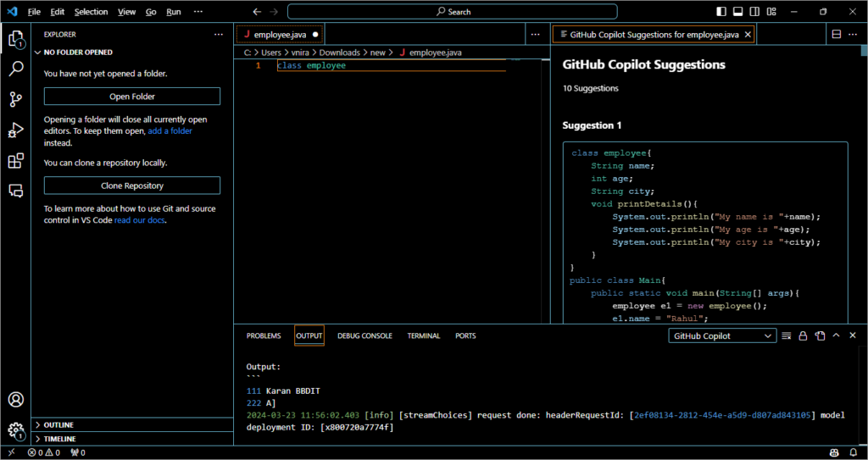Image resolution: width=868 pixels, height=460 pixels.
Task: Click the top search command box
Action: (453, 12)
